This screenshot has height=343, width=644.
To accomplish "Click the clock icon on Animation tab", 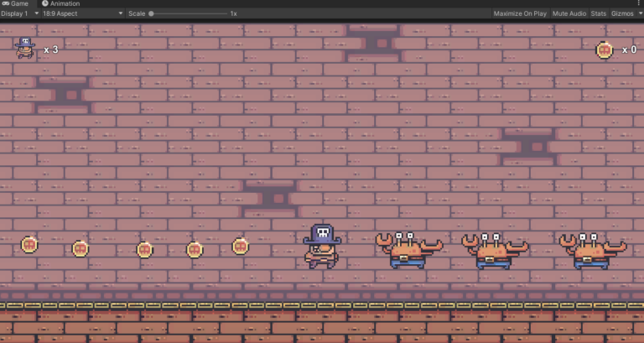I will pos(45,3).
